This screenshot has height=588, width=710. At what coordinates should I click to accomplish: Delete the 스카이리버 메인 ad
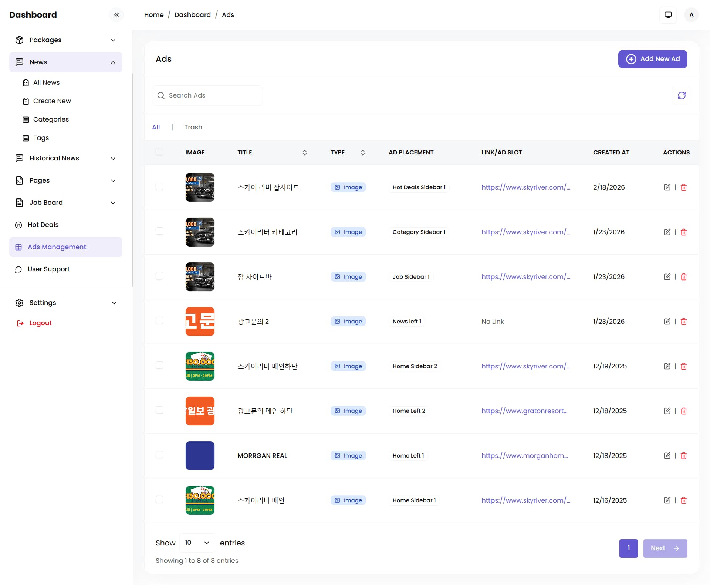coord(683,500)
